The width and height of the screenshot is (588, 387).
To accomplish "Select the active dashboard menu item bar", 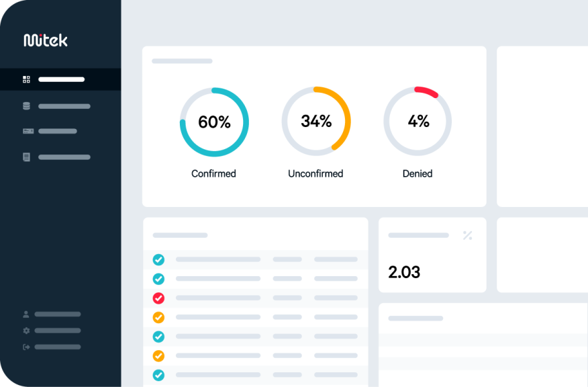I will pyautogui.click(x=62, y=79).
